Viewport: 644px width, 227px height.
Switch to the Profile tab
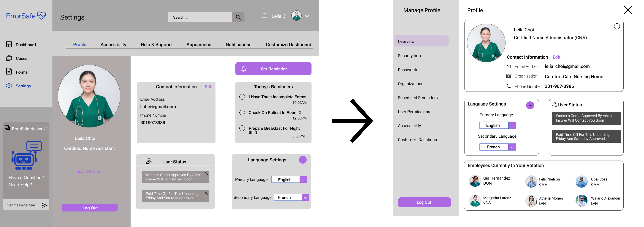tap(79, 45)
